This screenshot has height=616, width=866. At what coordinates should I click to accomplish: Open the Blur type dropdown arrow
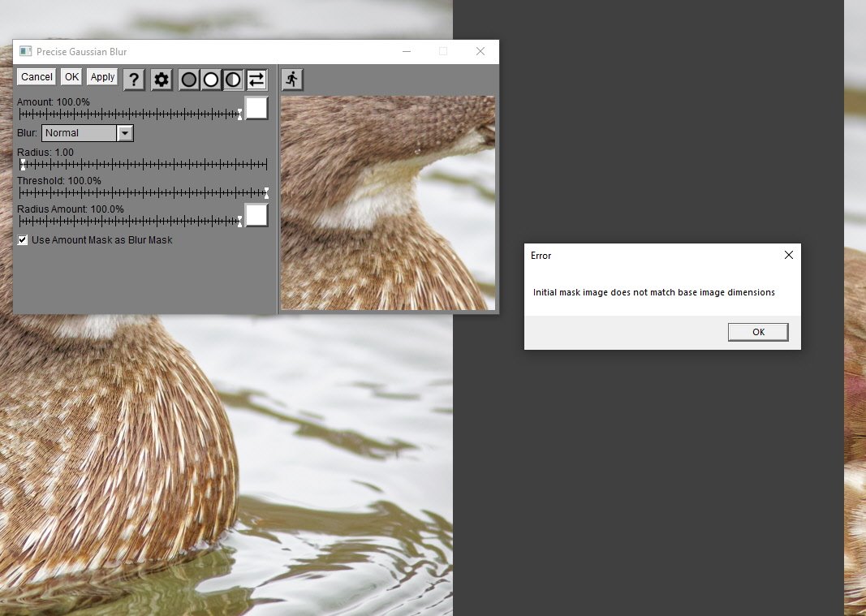click(x=125, y=133)
